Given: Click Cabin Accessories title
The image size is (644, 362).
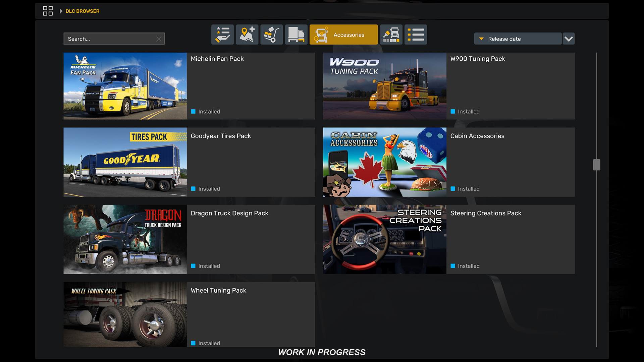Looking at the screenshot, I should [x=477, y=136].
